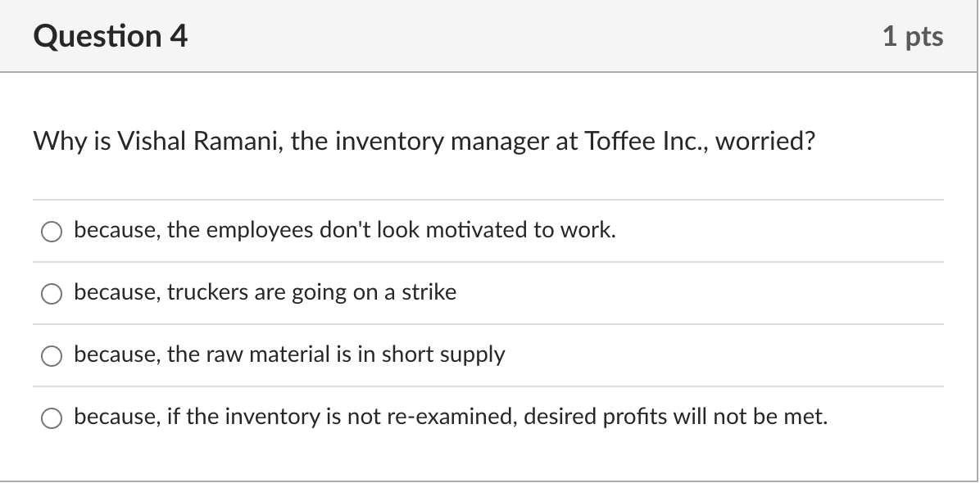Viewport: 980px width, 483px height.
Task: Click the answer text about unmotivated employees
Action: (x=344, y=231)
